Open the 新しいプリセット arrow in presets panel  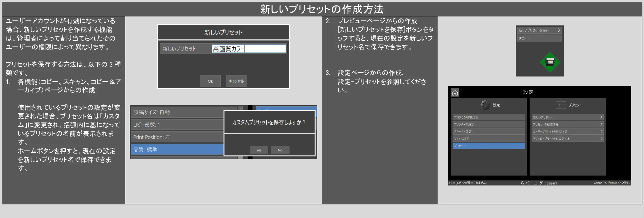point(601,117)
